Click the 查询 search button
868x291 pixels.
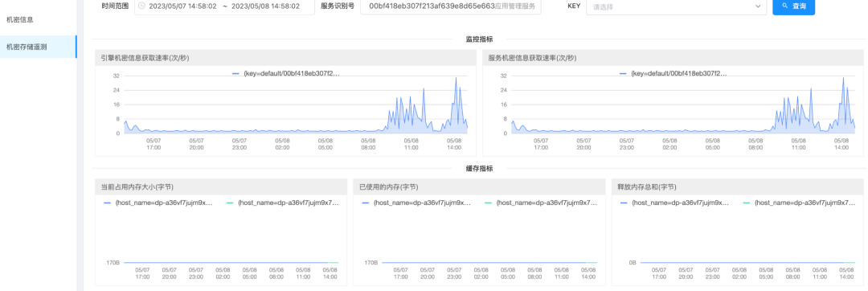click(x=794, y=6)
